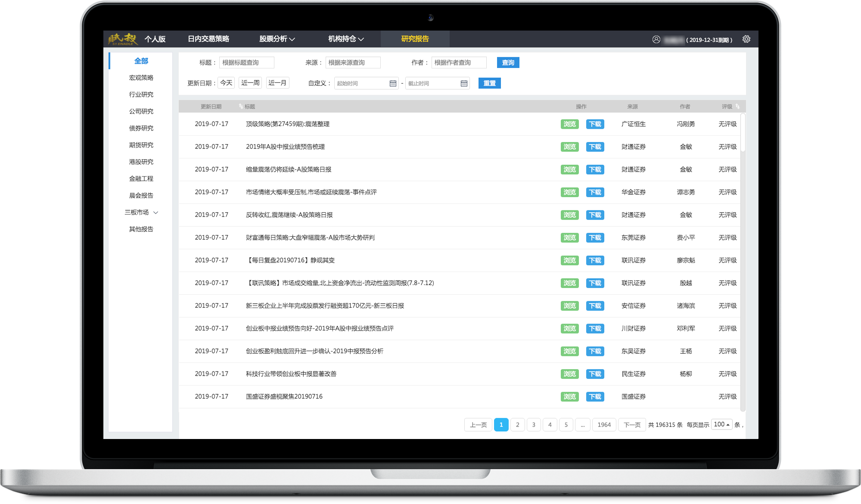Click the 重置 reset button
Viewport: 861px width, 504px height.
pyautogui.click(x=489, y=83)
